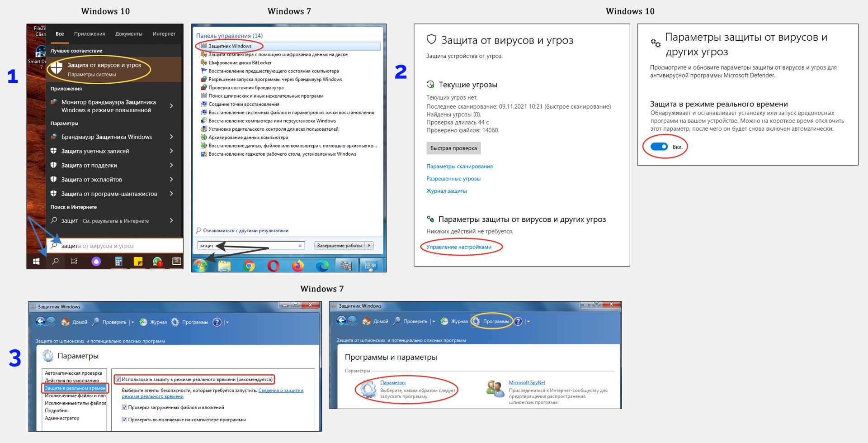Select Автоматическая проверка in Параметры sidebar
This screenshot has height=443, width=868.
point(74,373)
